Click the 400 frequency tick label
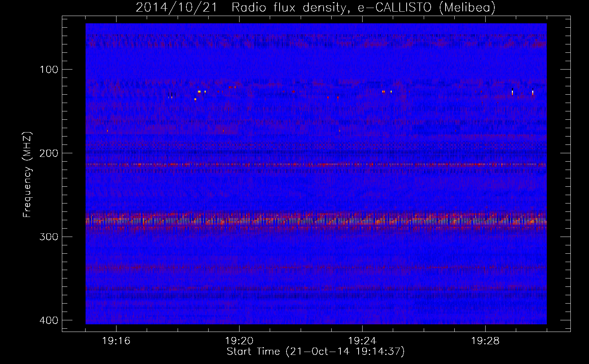Image resolution: width=589 pixels, height=364 pixels. coord(49,320)
